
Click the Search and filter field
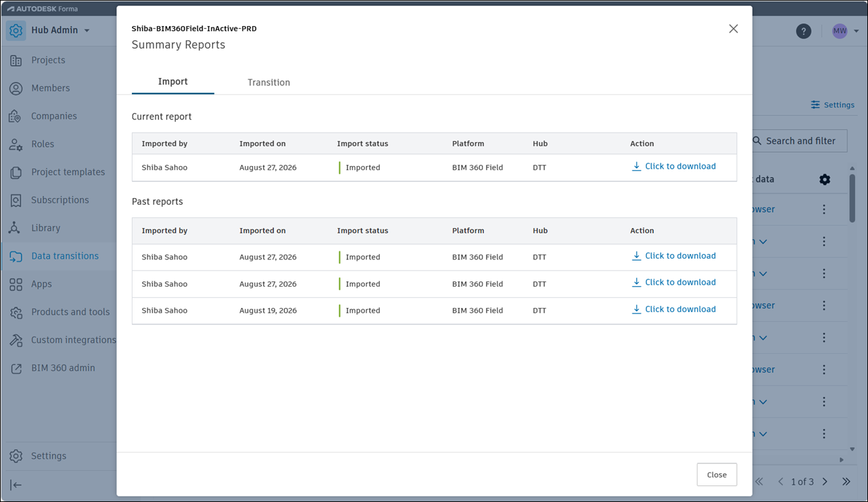(x=799, y=141)
